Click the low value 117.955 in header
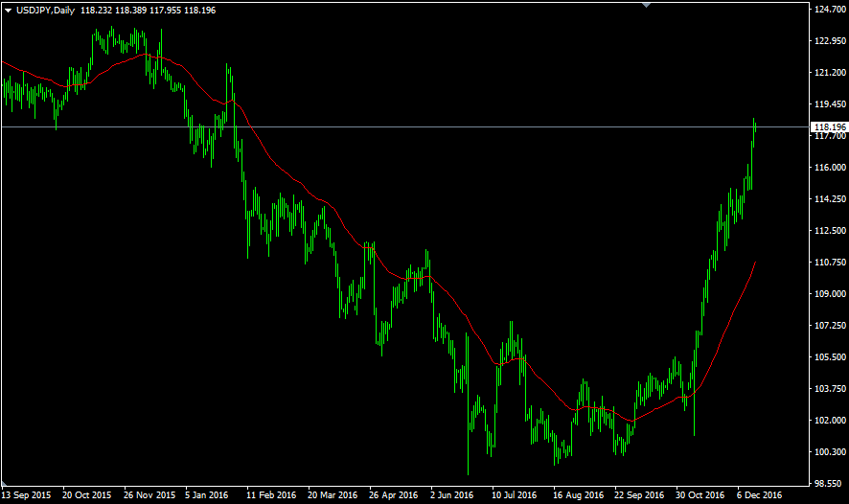This screenshot has width=849, height=504. [165, 11]
